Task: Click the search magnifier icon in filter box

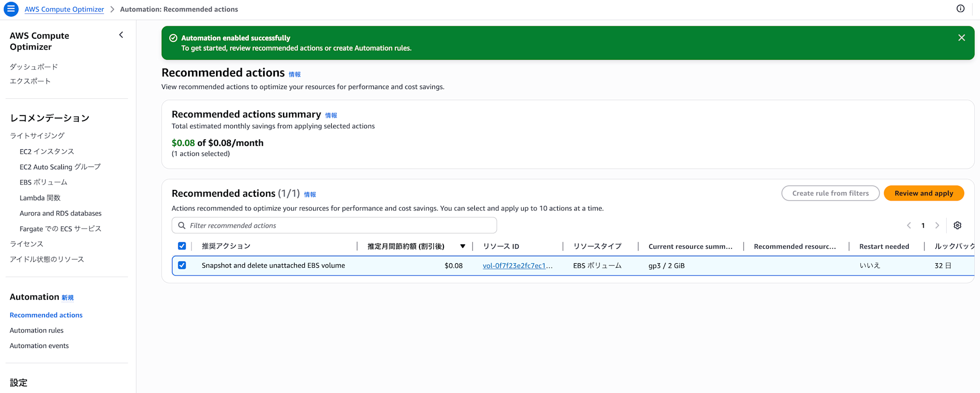Action: pyautogui.click(x=182, y=225)
